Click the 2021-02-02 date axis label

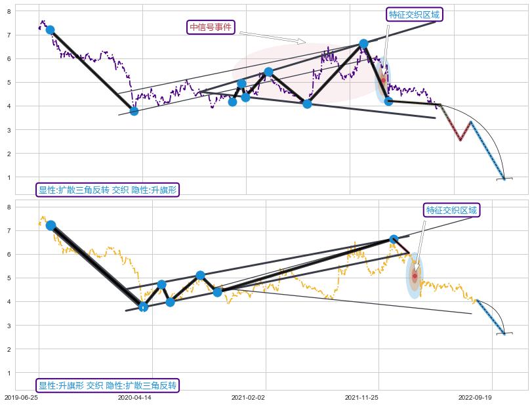pyautogui.click(x=248, y=397)
